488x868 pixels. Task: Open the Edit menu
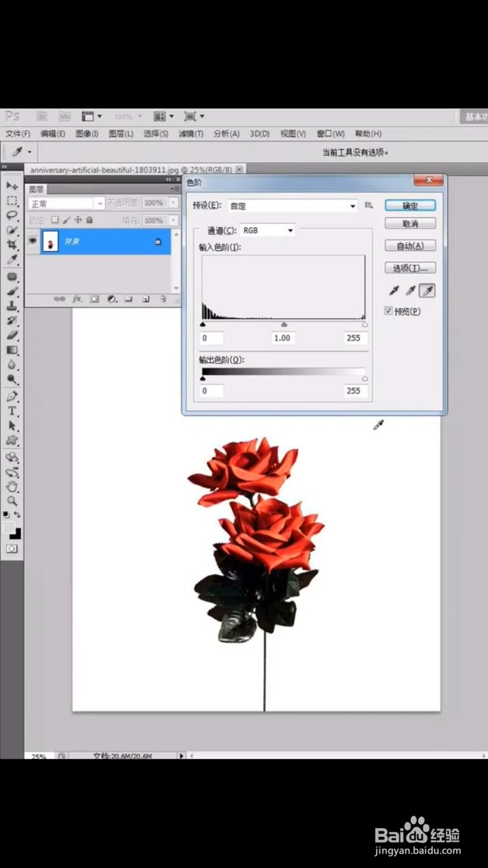click(x=52, y=134)
